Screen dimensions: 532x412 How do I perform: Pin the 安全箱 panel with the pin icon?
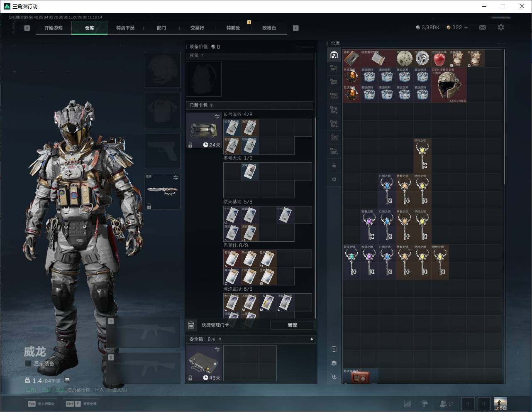click(311, 339)
